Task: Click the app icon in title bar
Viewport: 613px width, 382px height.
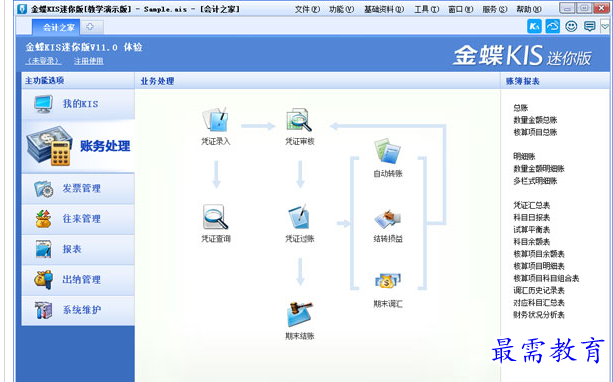Action: coord(22,9)
